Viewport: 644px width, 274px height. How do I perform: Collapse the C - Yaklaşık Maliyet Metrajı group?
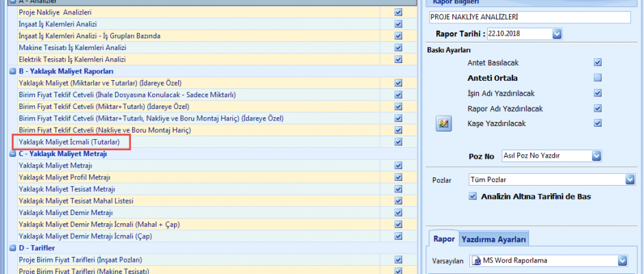tap(12, 153)
